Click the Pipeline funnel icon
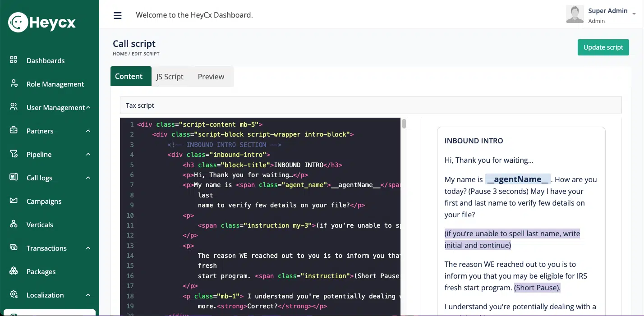This screenshot has width=644, height=316. click(14, 154)
